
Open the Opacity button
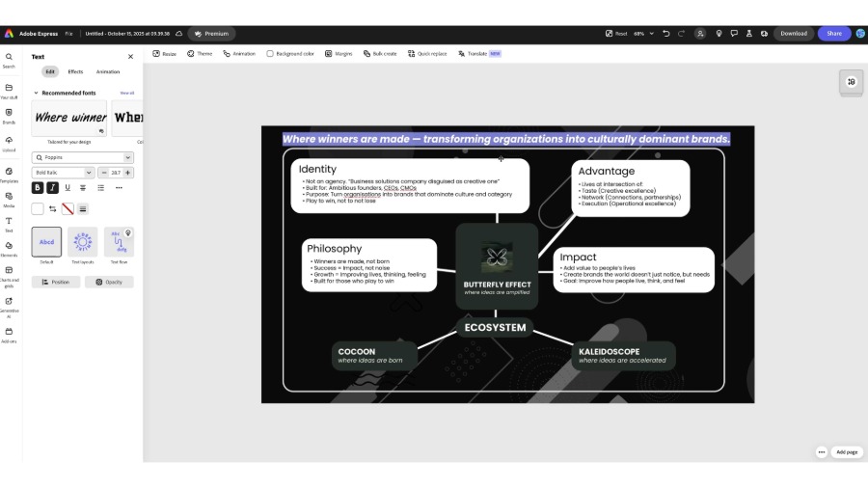109,282
